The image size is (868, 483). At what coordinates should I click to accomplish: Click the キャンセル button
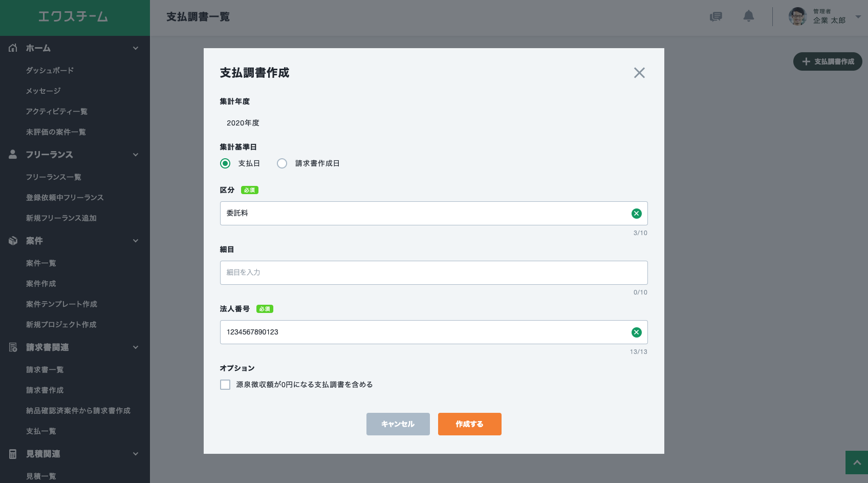(398, 424)
